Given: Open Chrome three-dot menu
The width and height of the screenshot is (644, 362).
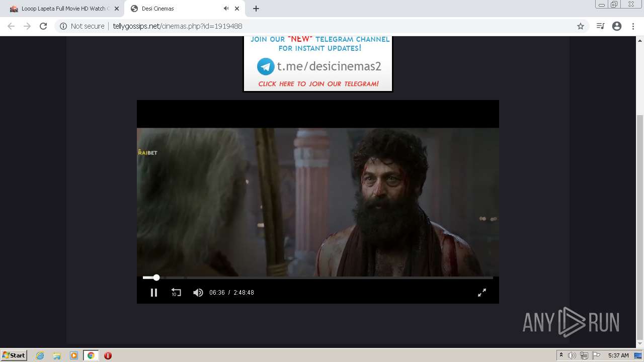Looking at the screenshot, I should [633, 26].
